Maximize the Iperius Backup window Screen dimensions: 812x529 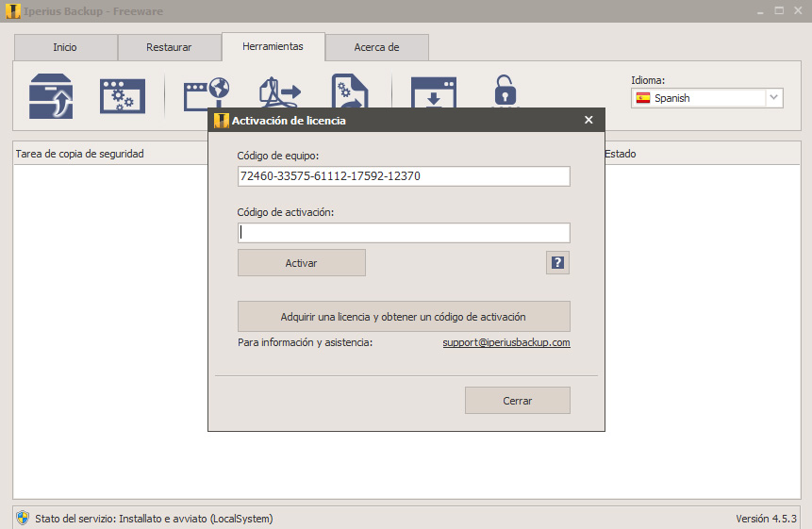click(779, 11)
